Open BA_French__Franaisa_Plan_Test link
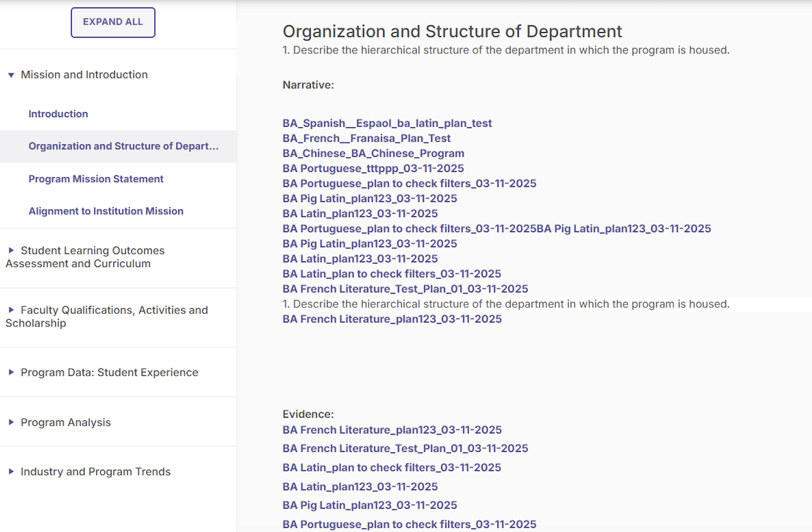The image size is (812, 532). coord(367,138)
